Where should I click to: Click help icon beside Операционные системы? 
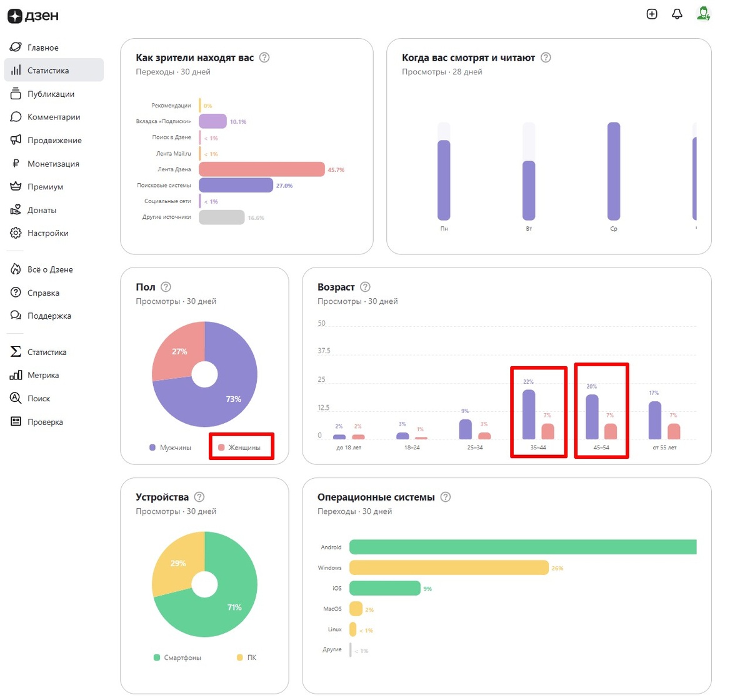445,497
